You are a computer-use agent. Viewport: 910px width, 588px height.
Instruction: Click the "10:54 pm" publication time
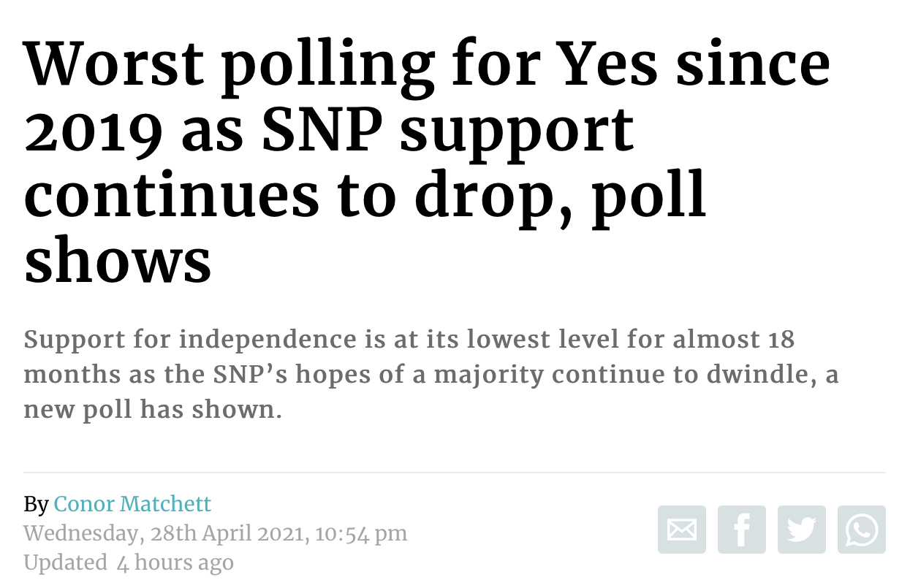pos(362,534)
